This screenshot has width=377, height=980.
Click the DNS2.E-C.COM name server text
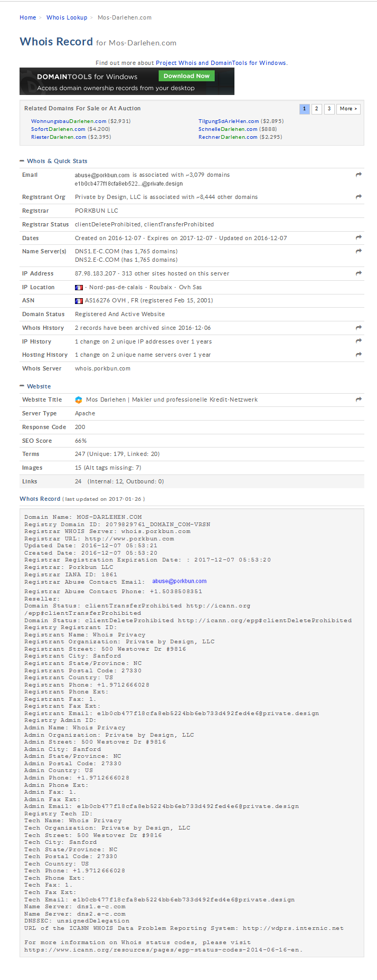coord(97,260)
